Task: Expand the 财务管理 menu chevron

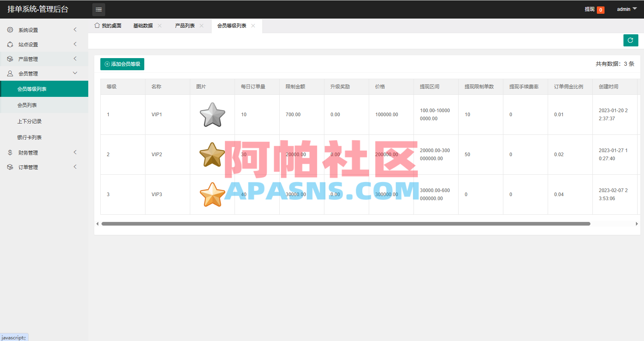Action: point(75,152)
